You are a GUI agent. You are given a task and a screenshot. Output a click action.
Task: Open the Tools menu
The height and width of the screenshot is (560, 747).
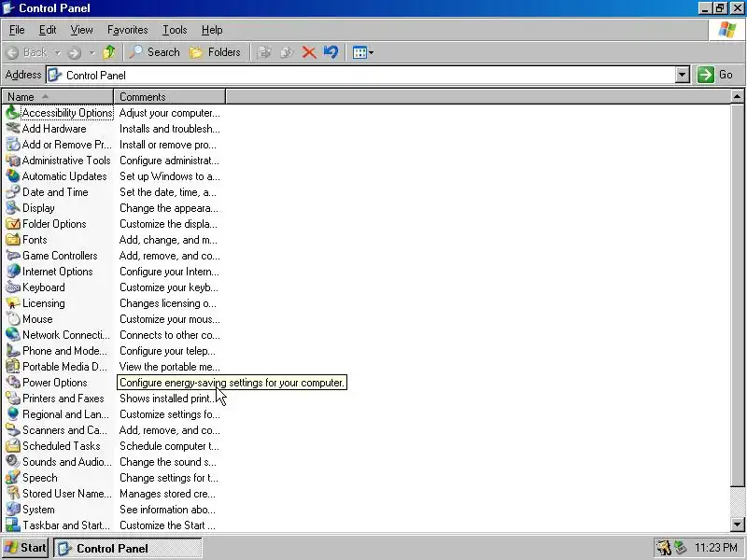pyautogui.click(x=175, y=30)
